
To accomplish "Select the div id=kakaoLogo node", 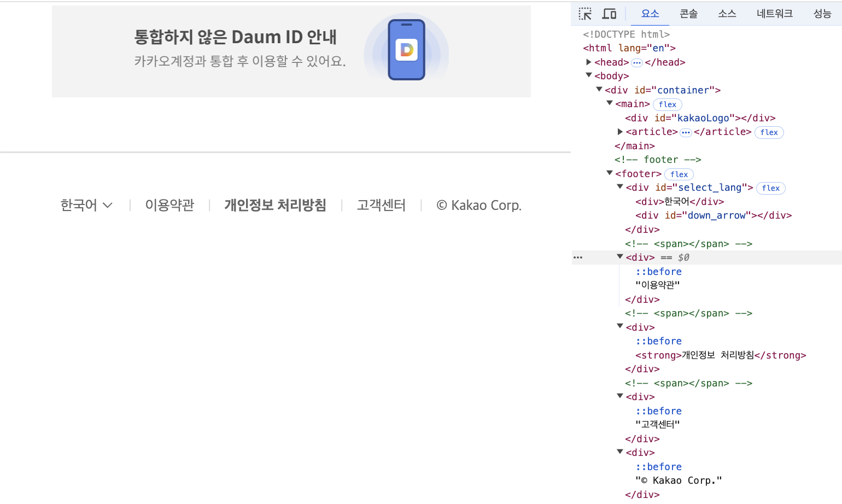I will pos(700,118).
